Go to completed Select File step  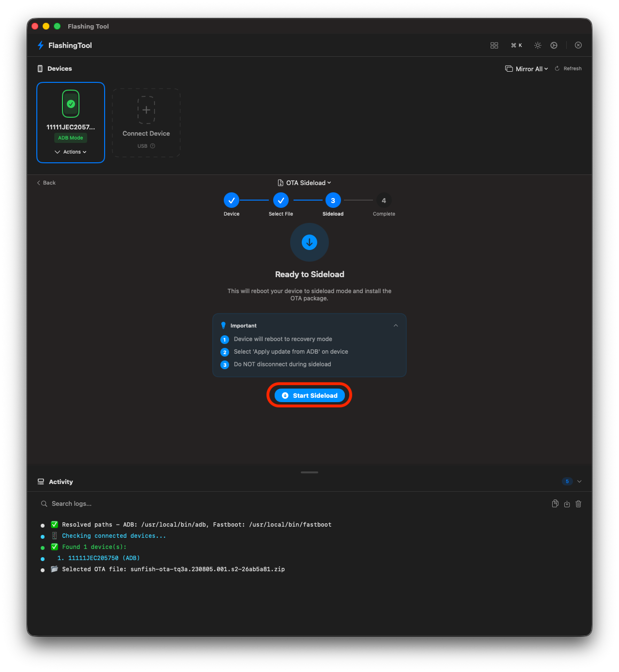[281, 200]
